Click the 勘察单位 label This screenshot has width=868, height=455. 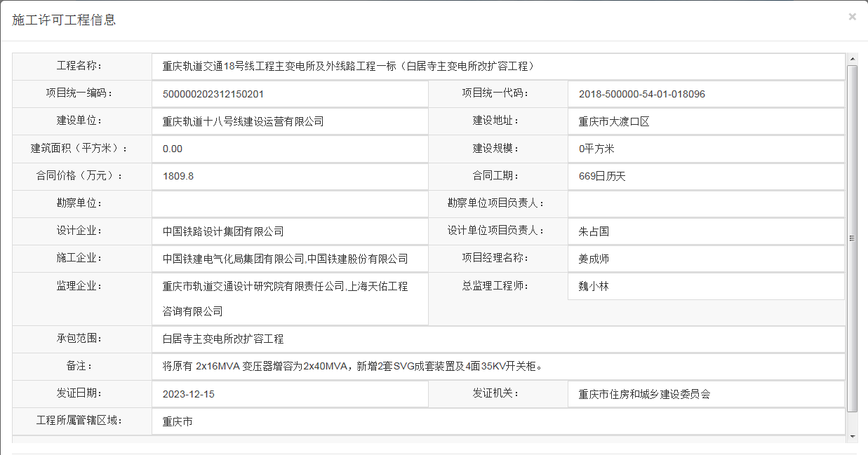(x=80, y=203)
